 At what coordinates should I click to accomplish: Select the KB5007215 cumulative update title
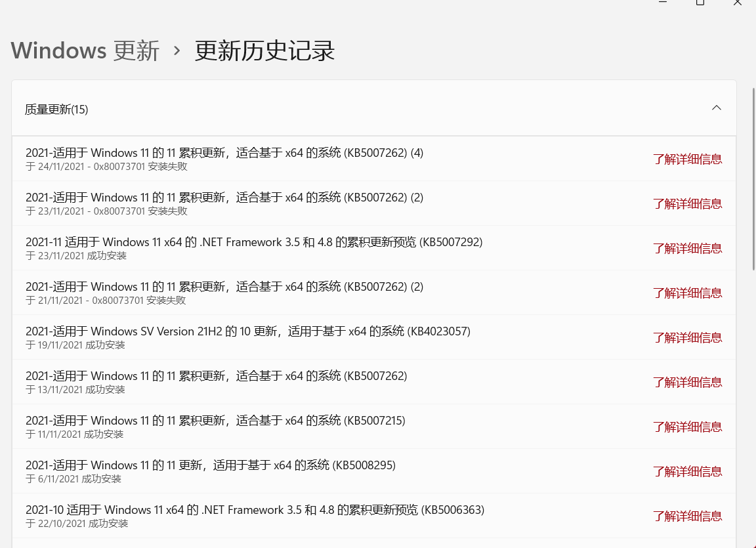[215, 421]
